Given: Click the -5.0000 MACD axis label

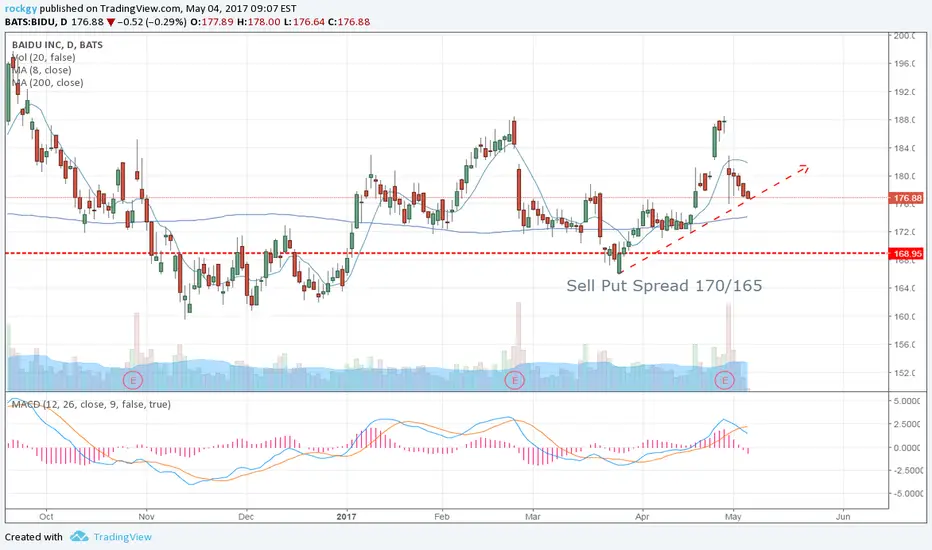Looking at the screenshot, I should [906, 494].
